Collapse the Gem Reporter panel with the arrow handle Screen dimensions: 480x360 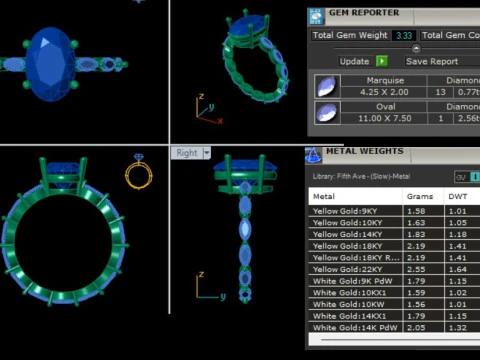416,49
